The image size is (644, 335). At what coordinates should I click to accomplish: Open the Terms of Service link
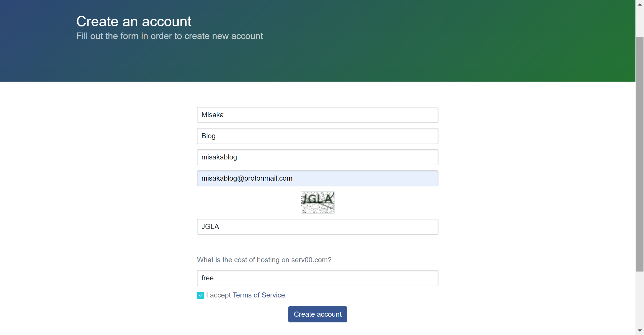(259, 295)
